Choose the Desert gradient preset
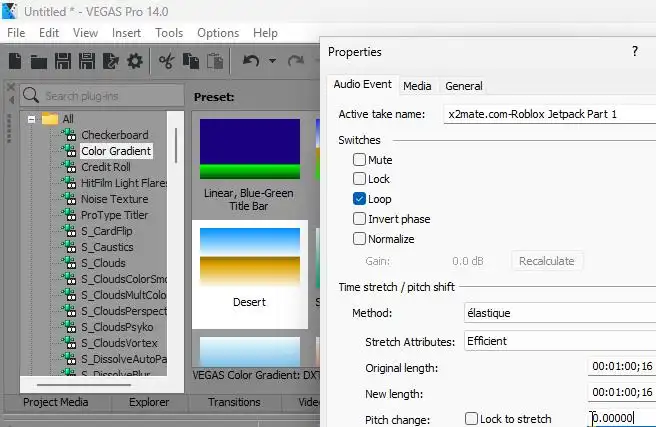 [250, 274]
